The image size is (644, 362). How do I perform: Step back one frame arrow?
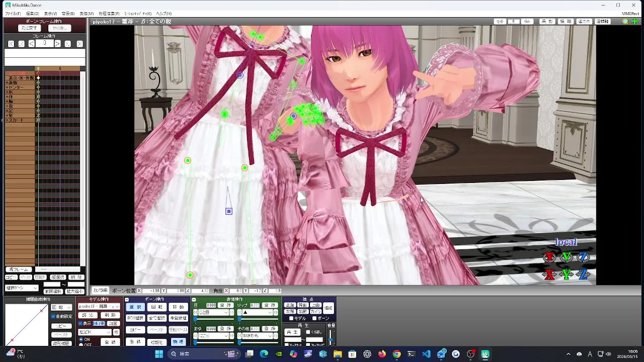tap(31, 44)
